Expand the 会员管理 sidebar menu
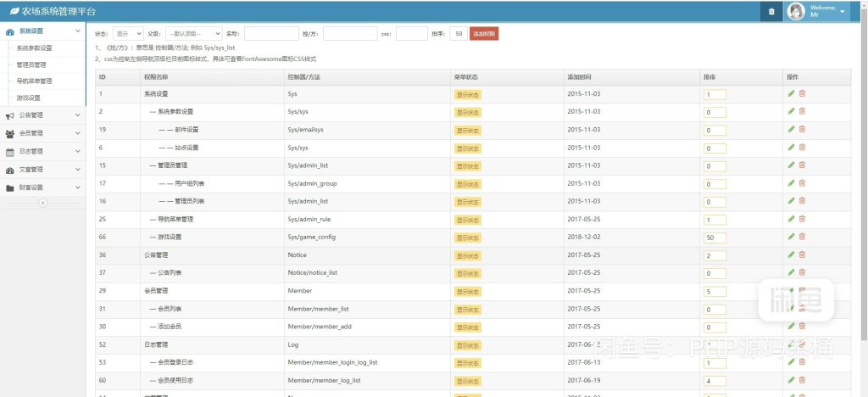Viewport: 868px width, 397px height. tap(42, 134)
